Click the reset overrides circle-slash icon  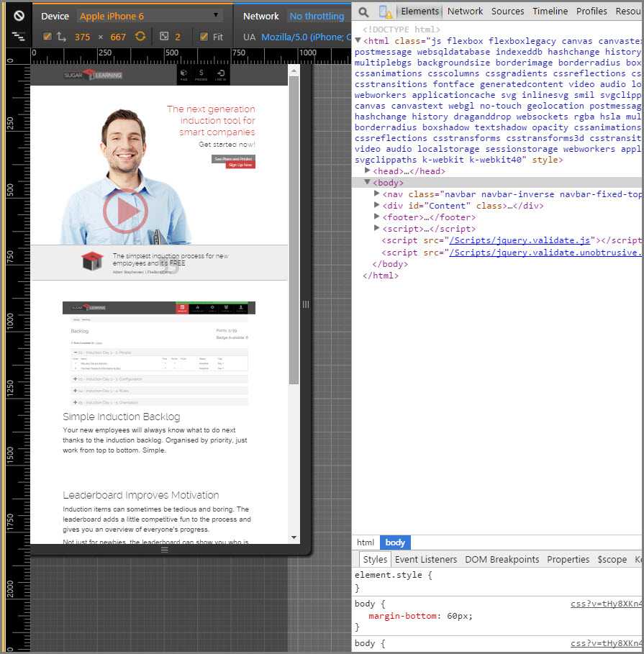tap(19, 15)
